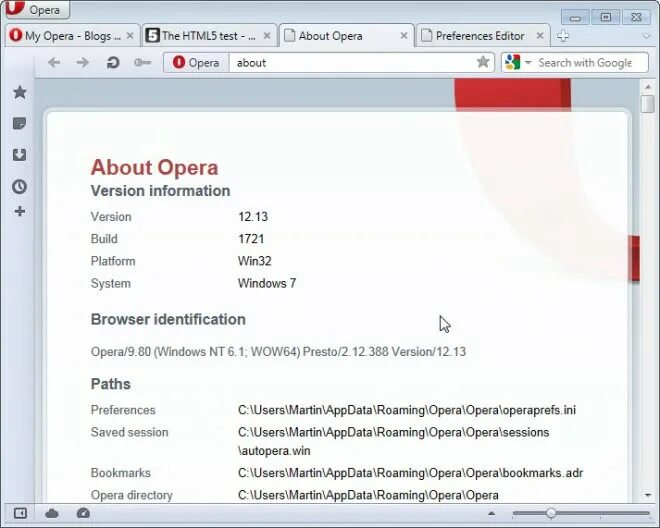Toggle Opera Turbo speedometer icon

click(x=83, y=513)
